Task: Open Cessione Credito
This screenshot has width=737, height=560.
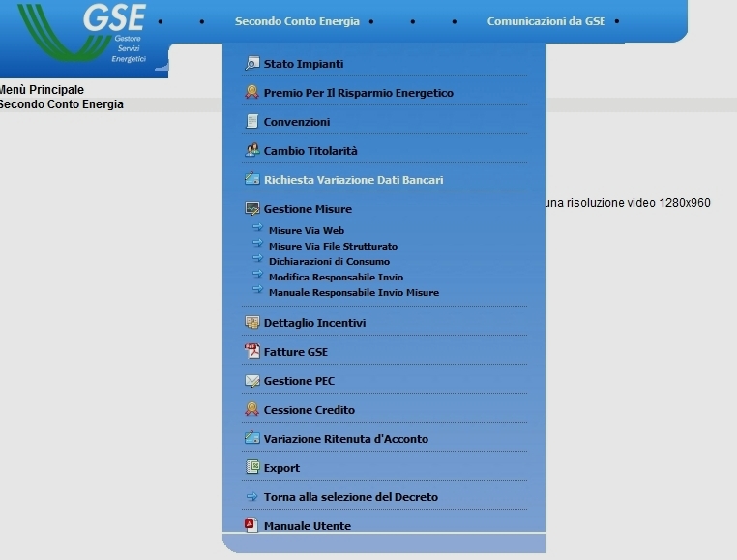Action: click(309, 410)
